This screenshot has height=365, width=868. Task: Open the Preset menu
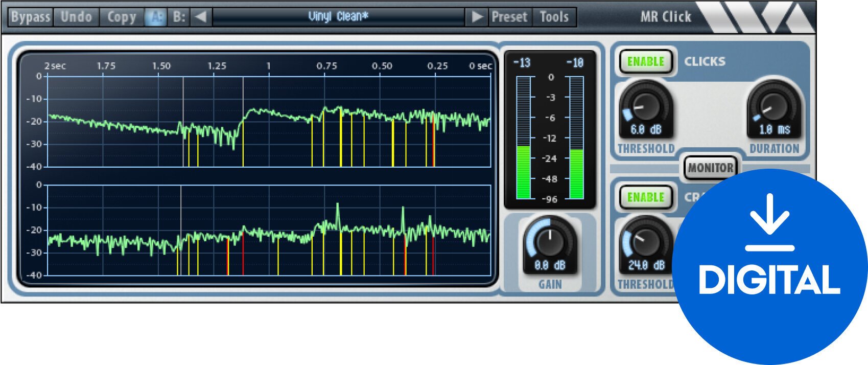click(509, 17)
